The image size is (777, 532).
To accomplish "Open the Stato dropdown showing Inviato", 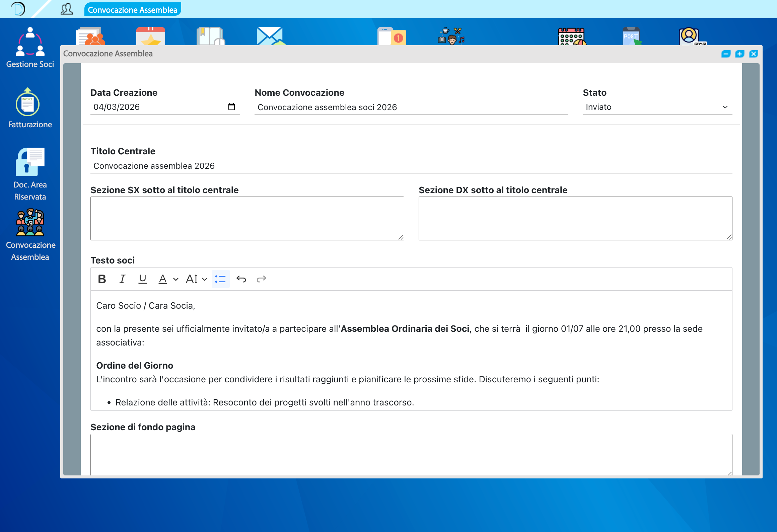I will [657, 107].
